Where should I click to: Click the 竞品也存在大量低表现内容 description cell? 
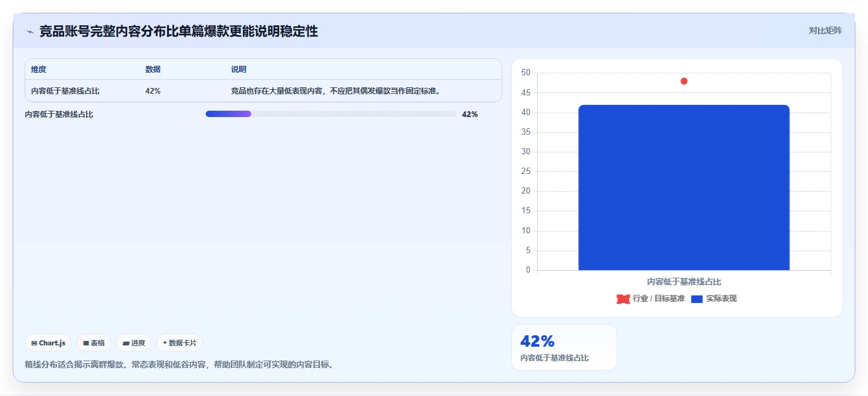pyautogui.click(x=335, y=91)
